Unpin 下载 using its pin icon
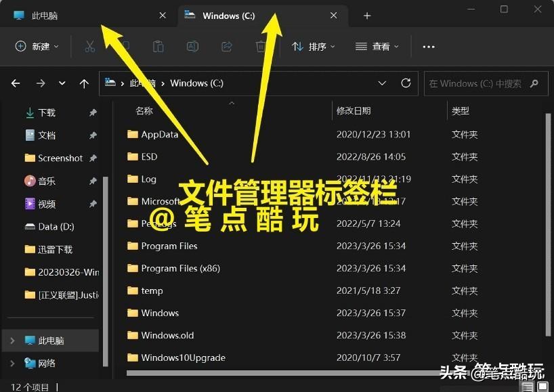 click(93, 112)
